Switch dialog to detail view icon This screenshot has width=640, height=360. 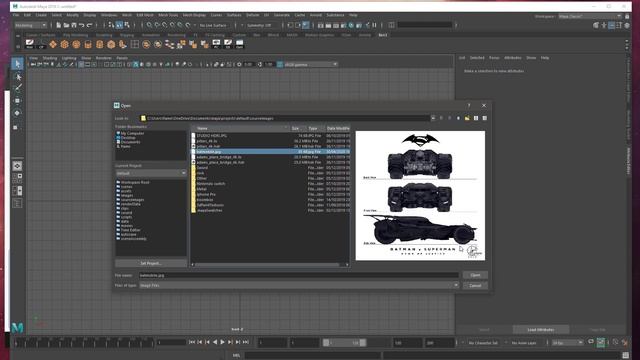[484, 118]
